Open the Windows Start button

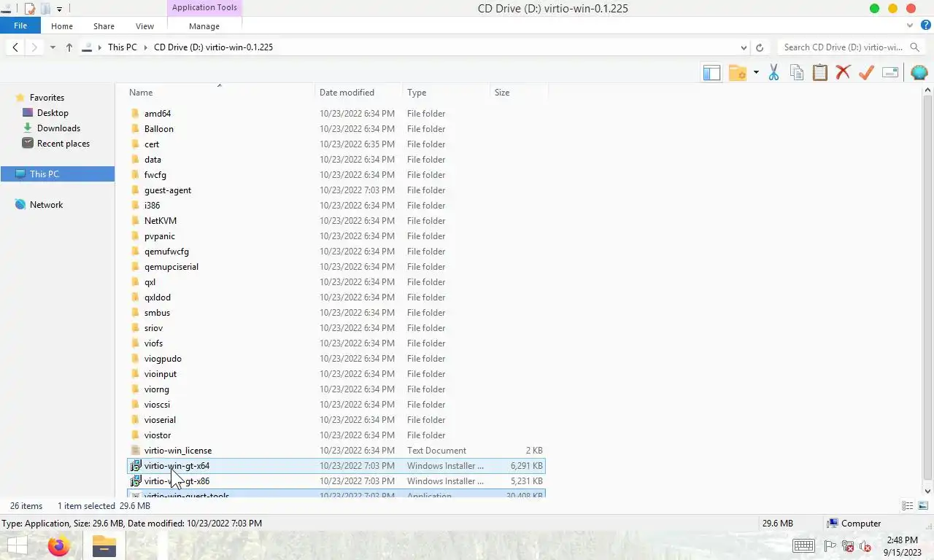[17, 546]
